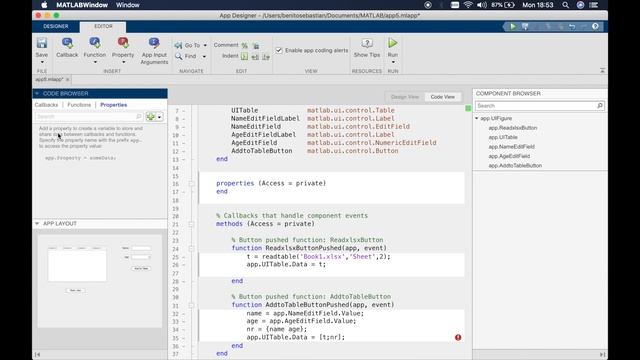
Task: Open the Save dropdown arrow
Action: click(x=42, y=62)
